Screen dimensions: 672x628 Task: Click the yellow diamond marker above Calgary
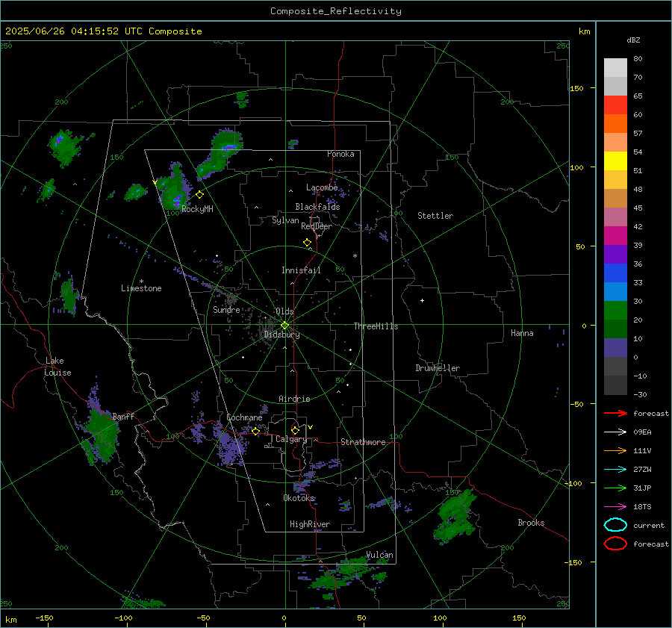coord(295,430)
